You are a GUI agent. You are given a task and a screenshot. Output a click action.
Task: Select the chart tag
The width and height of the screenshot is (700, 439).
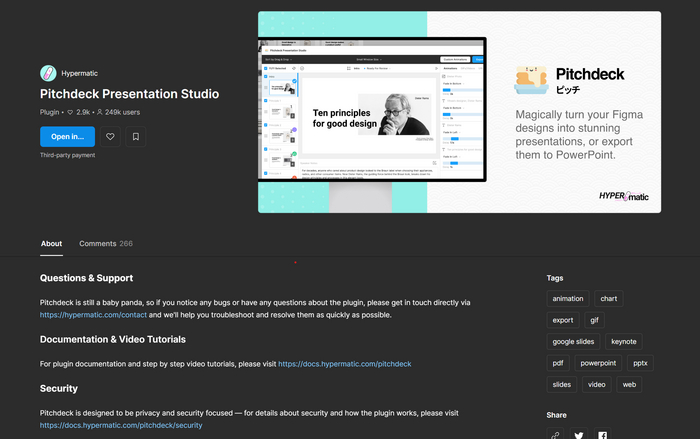tap(609, 299)
